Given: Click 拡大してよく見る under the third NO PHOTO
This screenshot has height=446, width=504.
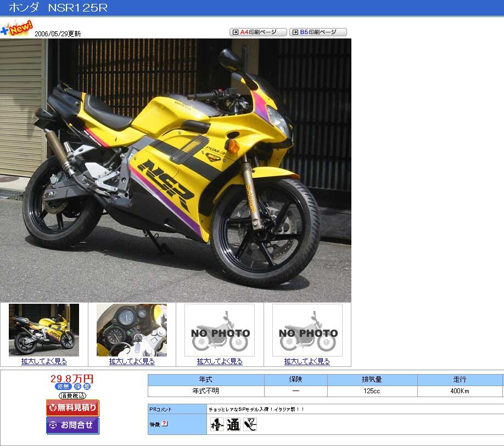Looking at the screenshot, I should pyautogui.click(x=220, y=361).
